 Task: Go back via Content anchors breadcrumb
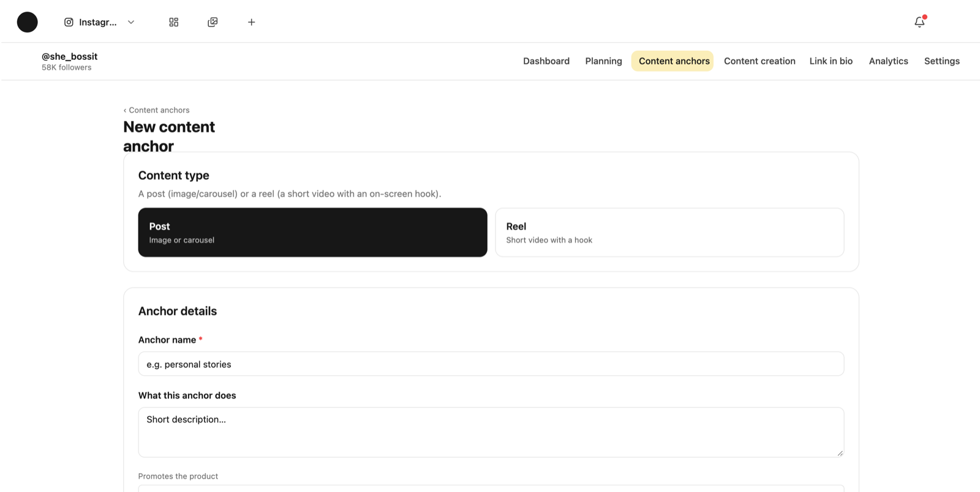(x=156, y=110)
